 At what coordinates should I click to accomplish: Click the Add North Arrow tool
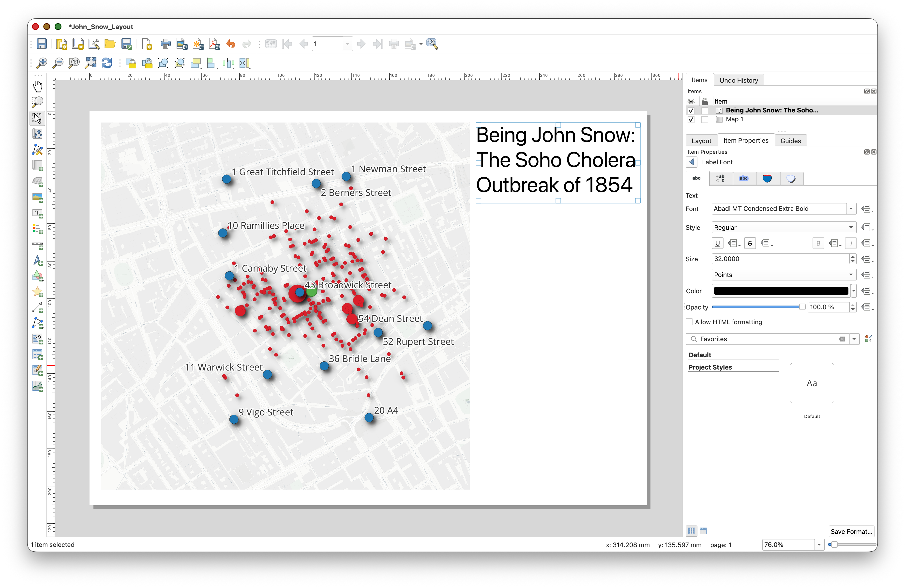pyautogui.click(x=37, y=261)
